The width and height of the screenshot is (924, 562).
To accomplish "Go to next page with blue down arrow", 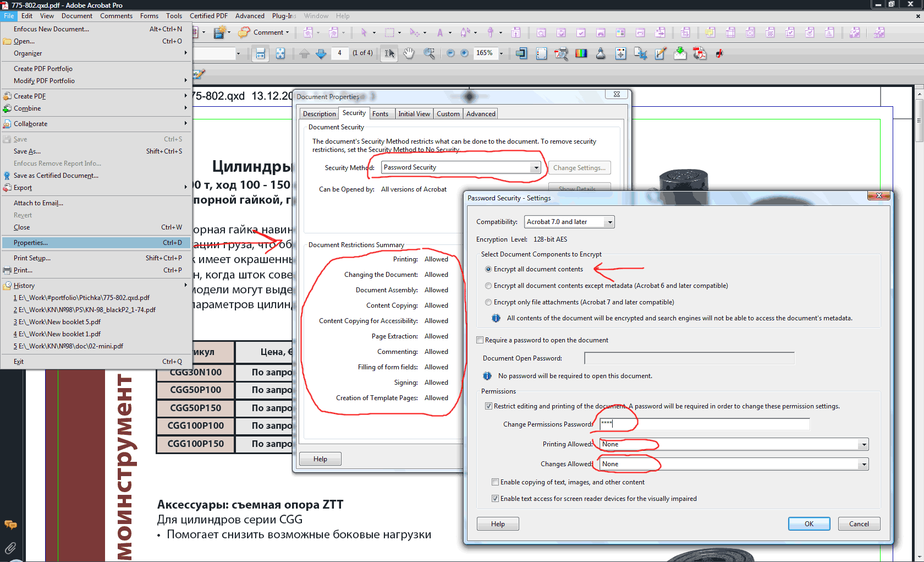I will pos(321,53).
